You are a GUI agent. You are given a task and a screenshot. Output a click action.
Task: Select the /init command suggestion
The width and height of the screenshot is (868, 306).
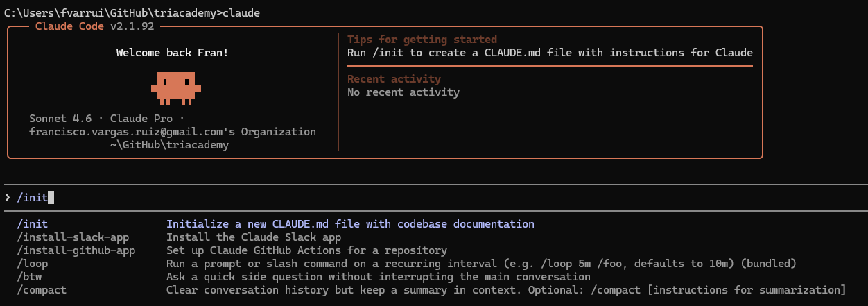pyautogui.click(x=33, y=224)
